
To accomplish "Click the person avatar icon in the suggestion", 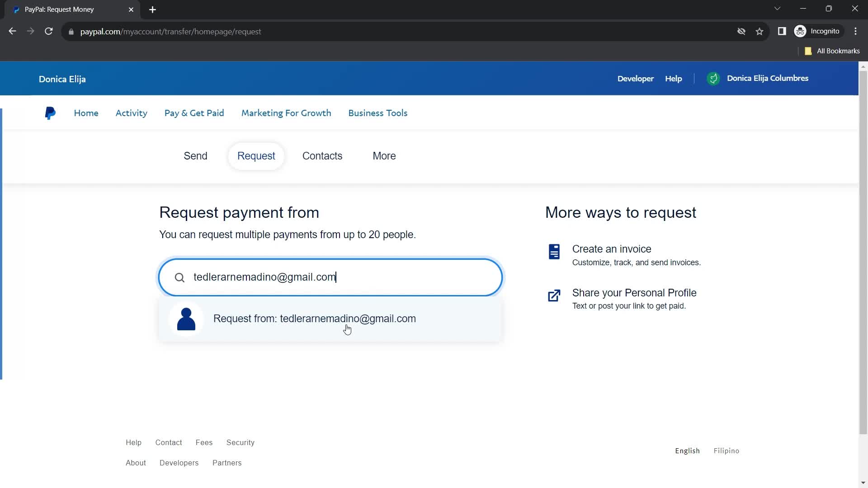I will (x=186, y=319).
